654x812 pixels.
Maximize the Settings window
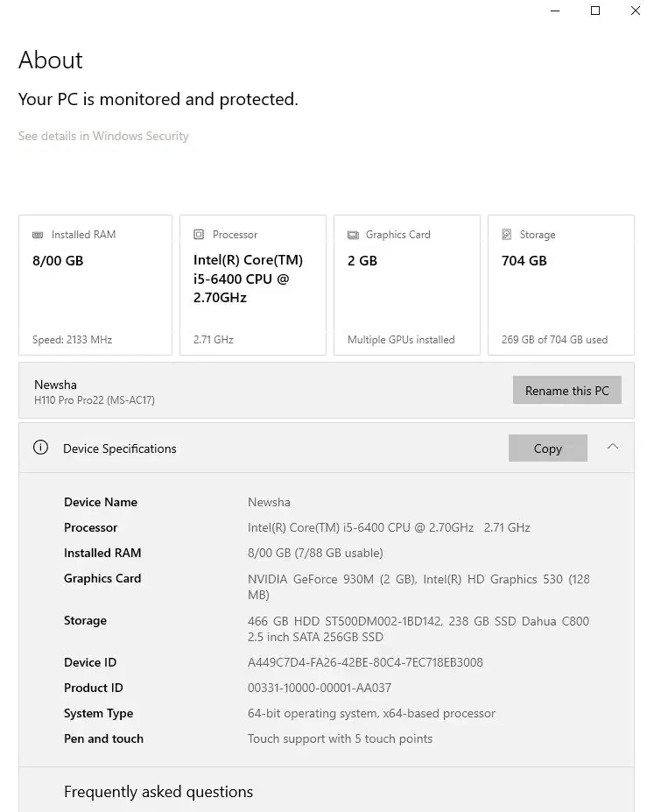pos(595,11)
